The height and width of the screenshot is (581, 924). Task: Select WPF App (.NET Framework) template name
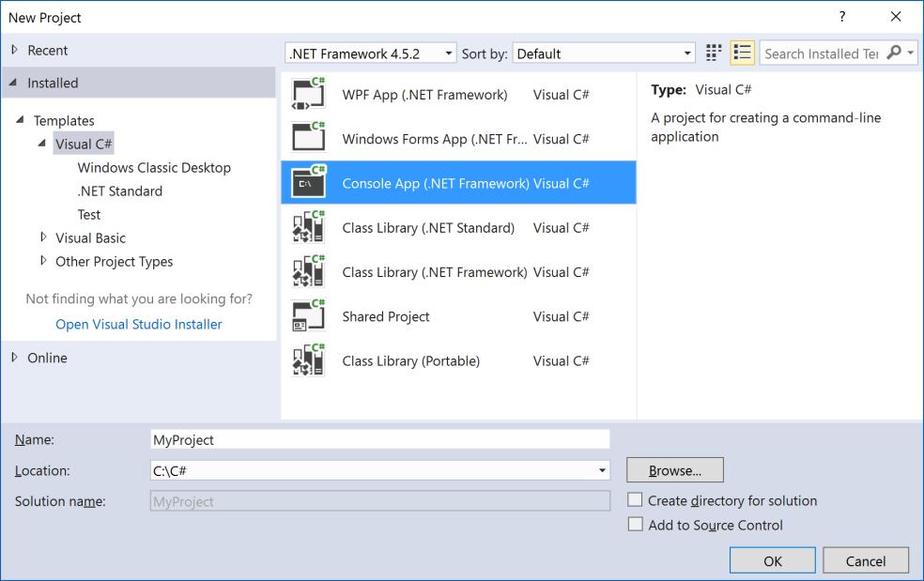point(424,94)
